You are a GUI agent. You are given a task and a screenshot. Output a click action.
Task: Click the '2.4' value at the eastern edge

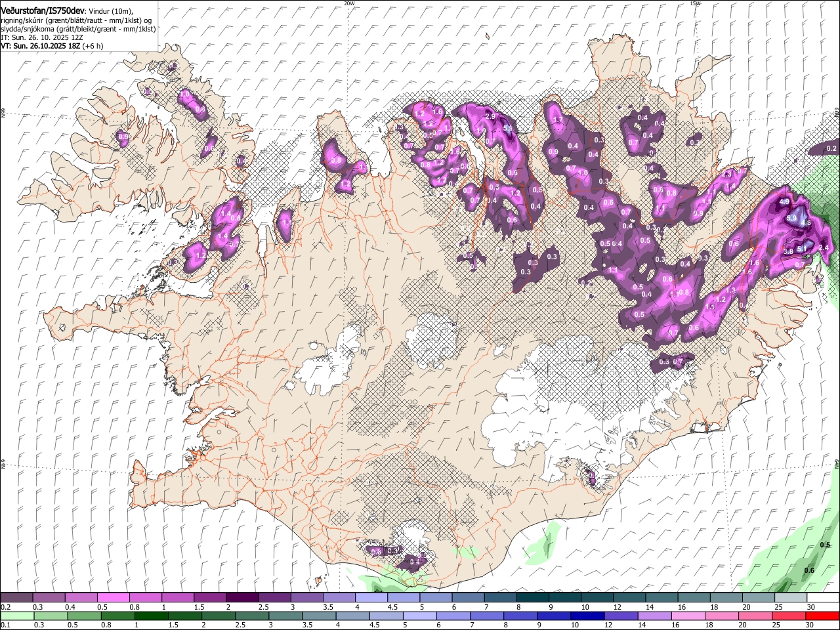824,247
